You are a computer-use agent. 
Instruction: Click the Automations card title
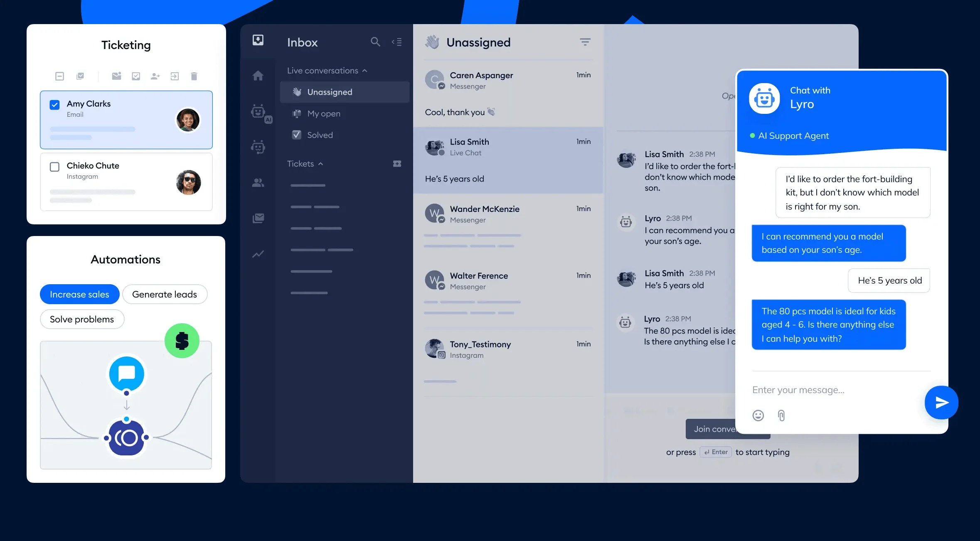(126, 260)
